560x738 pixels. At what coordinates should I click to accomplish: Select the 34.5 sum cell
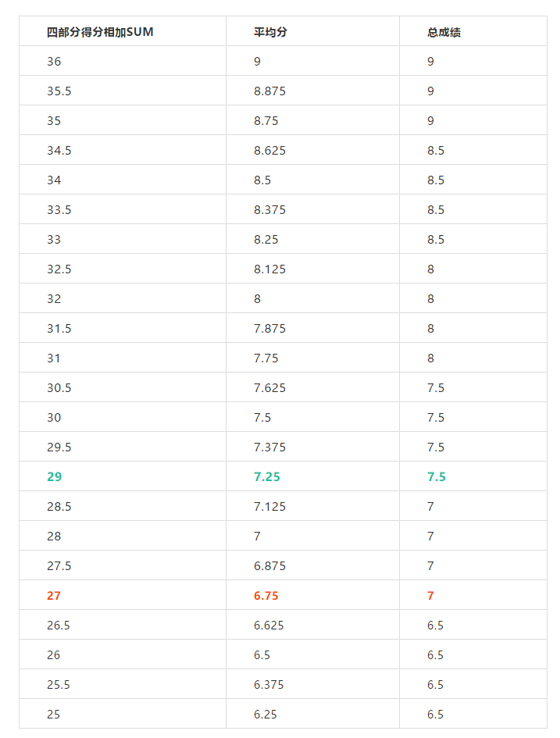(x=123, y=150)
